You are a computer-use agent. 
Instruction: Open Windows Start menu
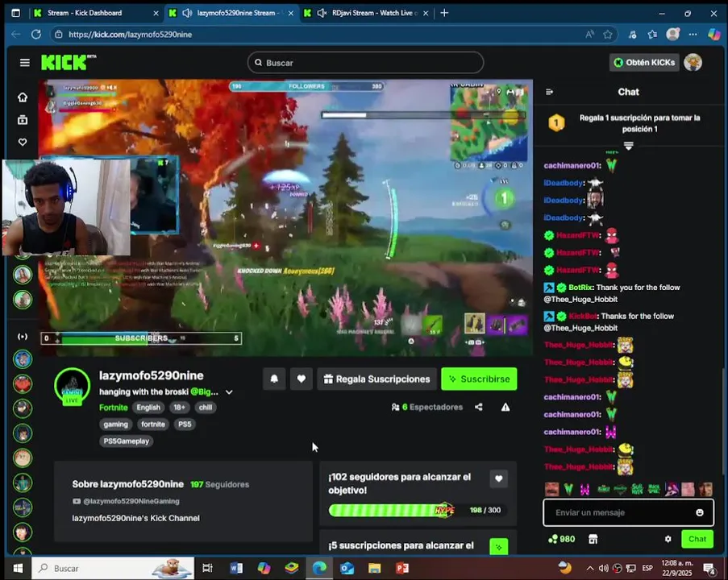coord(18,569)
